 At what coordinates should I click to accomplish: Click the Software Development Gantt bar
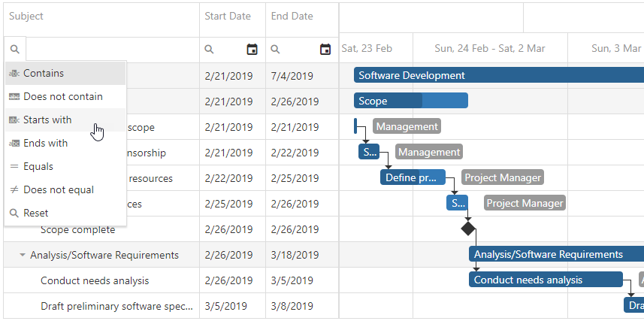pyautogui.click(x=496, y=75)
